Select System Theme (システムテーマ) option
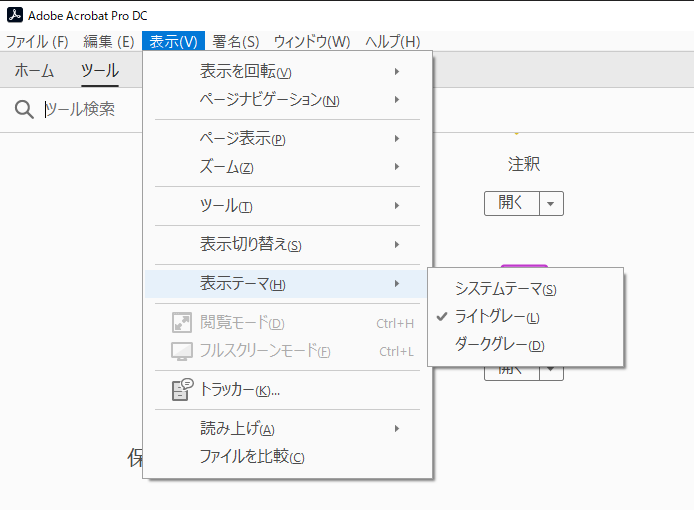Image resolution: width=694 pixels, height=510 pixels. [x=525, y=289]
